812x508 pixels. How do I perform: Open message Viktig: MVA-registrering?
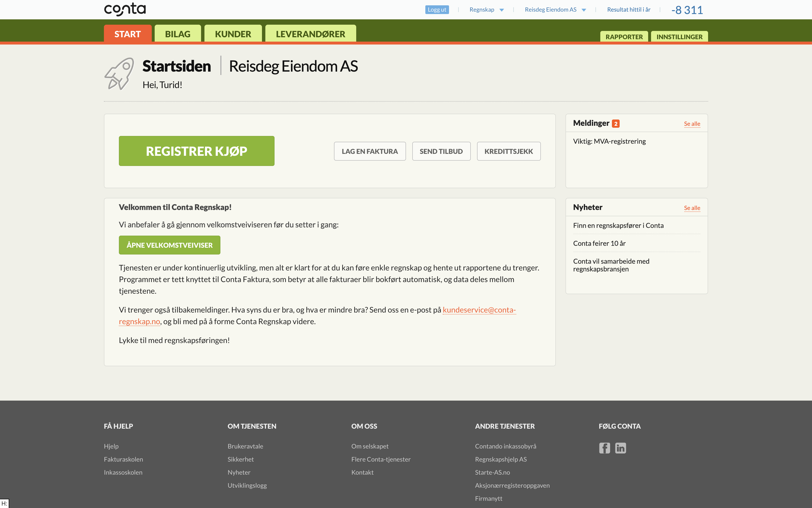click(609, 141)
